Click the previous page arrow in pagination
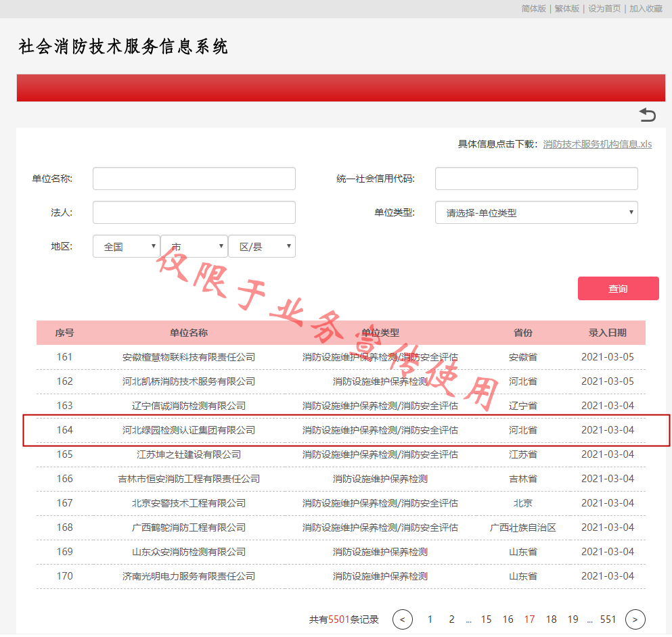Viewport: 672px width, 637px height. pyautogui.click(x=402, y=619)
